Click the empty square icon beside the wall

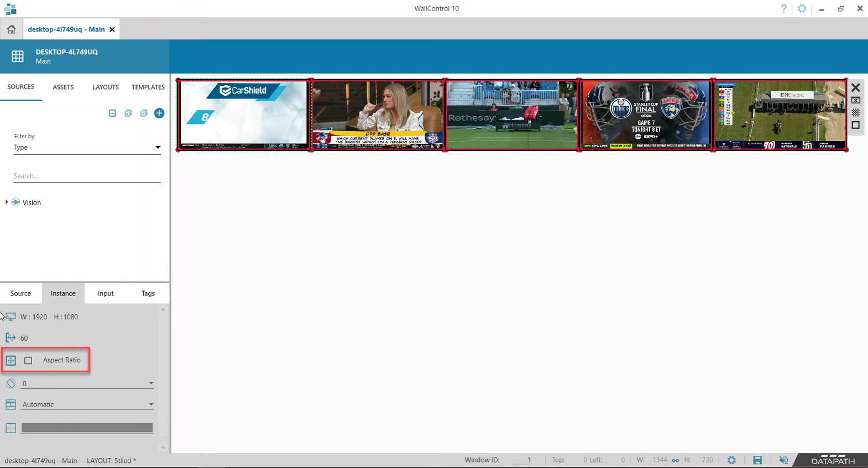pyautogui.click(x=855, y=126)
